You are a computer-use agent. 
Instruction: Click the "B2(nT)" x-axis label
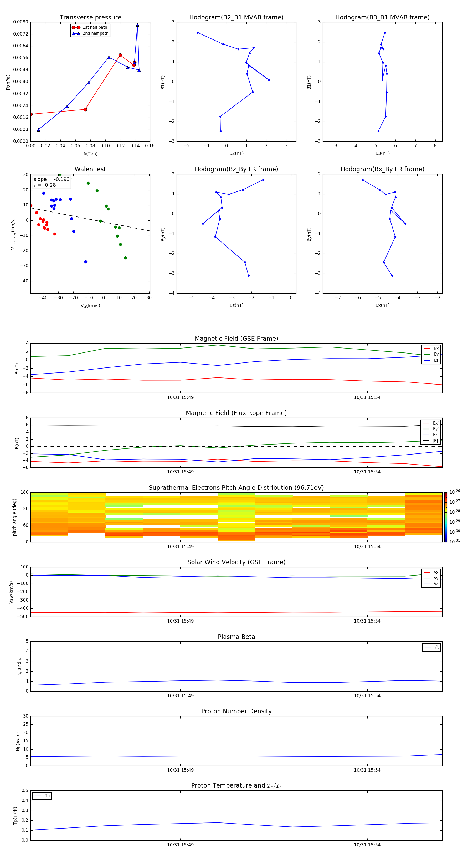point(236,153)
